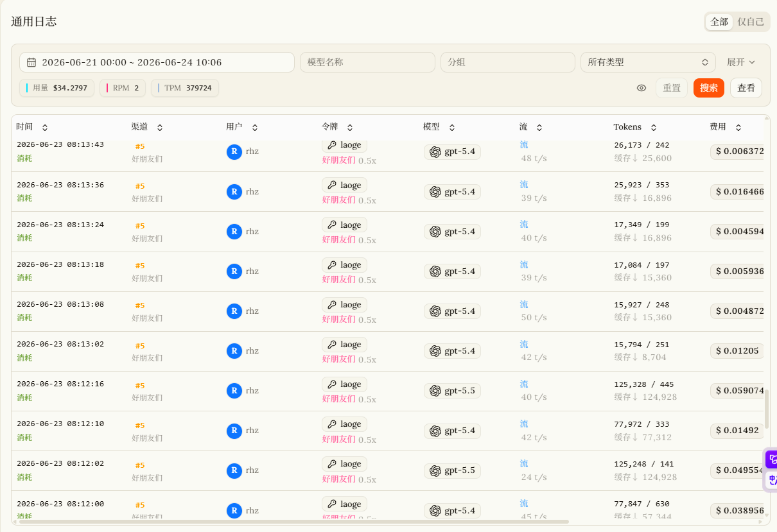Sort by the 时间 column arrows
The image size is (777, 532).
pyautogui.click(x=45, y=128)
